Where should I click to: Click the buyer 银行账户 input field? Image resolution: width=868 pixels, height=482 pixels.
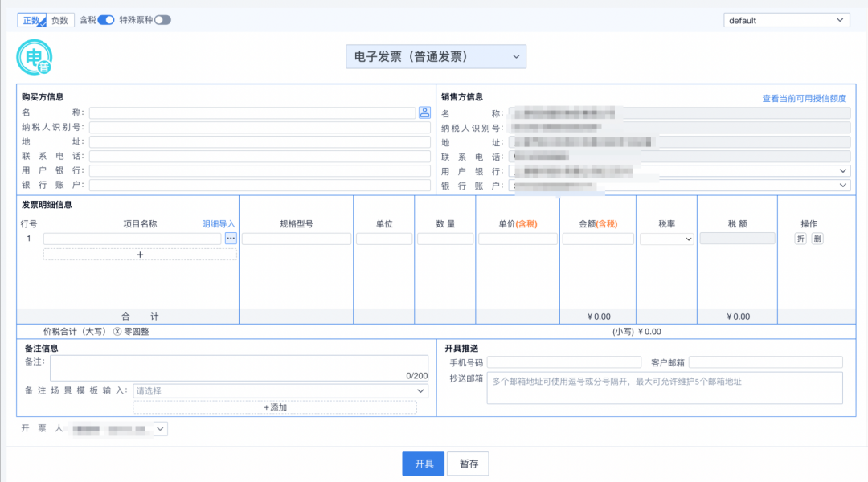(260, 185)
